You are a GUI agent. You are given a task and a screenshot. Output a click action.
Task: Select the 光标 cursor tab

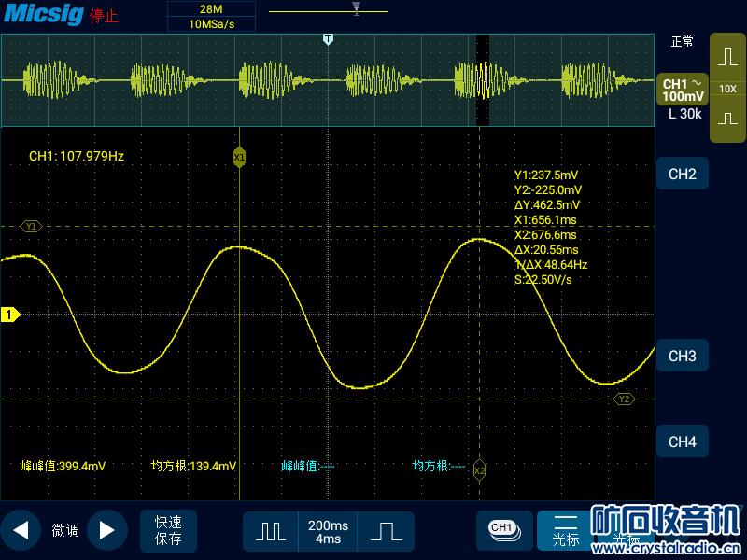pos(566,531)
